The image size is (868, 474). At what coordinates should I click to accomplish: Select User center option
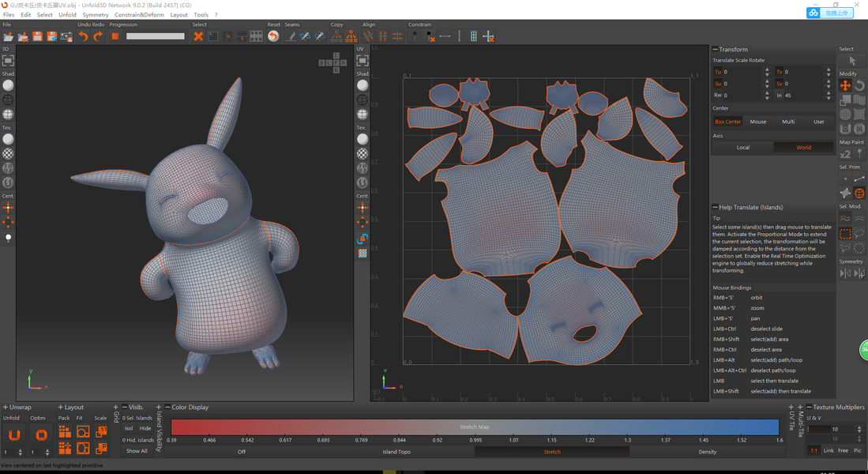(819, 122)
